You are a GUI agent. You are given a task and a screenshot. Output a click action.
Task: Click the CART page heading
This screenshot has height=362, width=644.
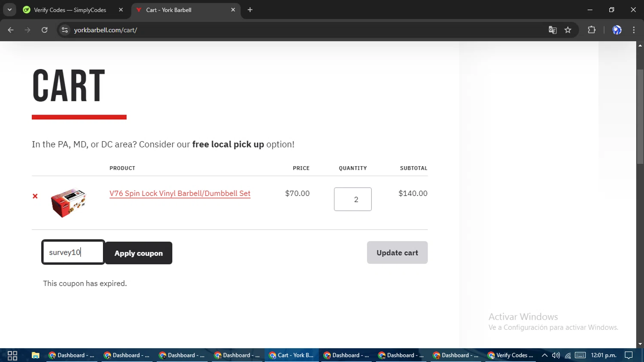[69, 86]
